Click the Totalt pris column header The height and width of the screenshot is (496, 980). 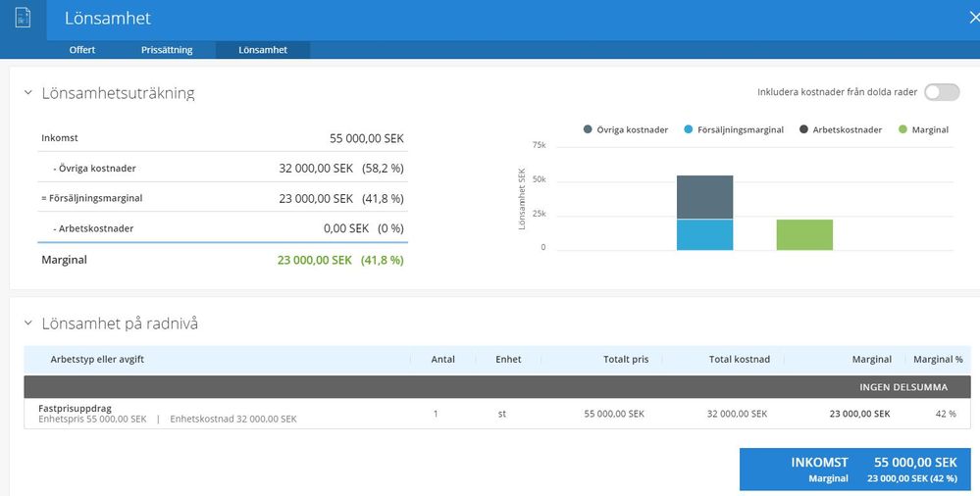tap(626, 359)
